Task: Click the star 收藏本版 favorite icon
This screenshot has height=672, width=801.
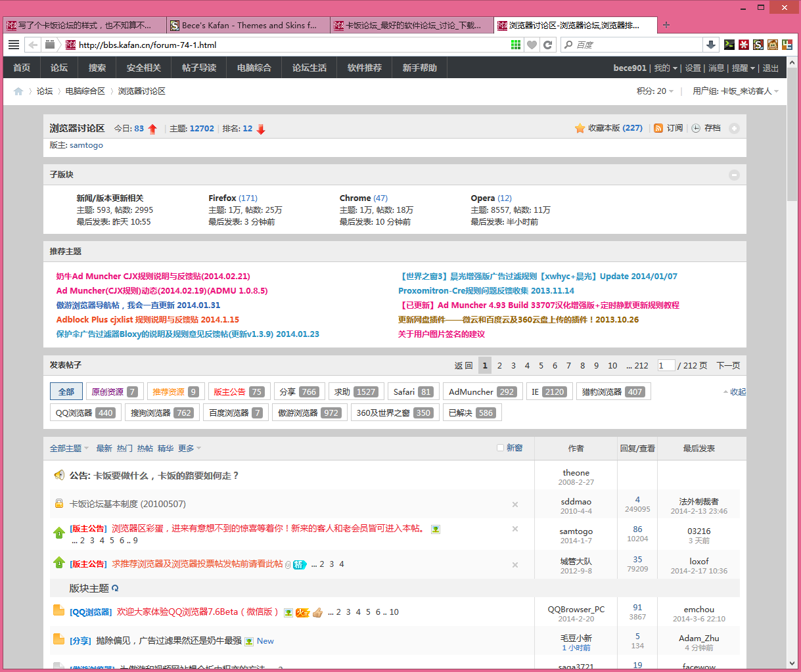Action: coord(580,128)
